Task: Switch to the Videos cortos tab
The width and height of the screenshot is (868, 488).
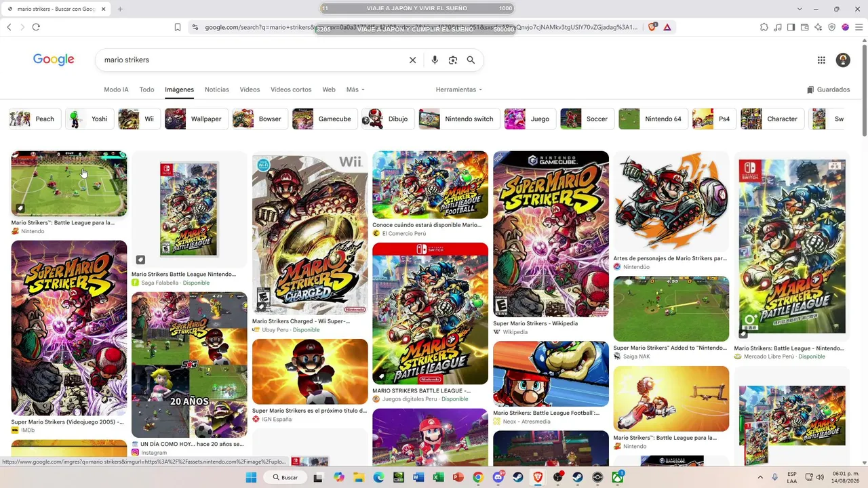Action: [291, 89]
